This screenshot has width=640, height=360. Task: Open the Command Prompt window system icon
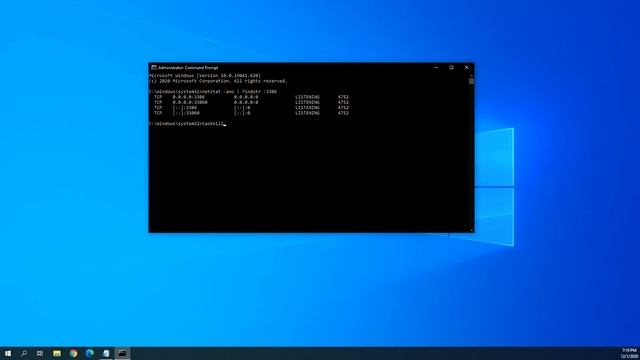click(154, 68)
